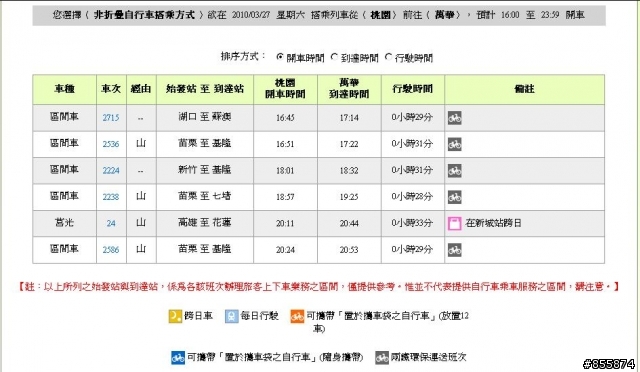Click arrival time 18:32 cell
640x372 pixels.
pyautogui.click(x=349, y=171)
